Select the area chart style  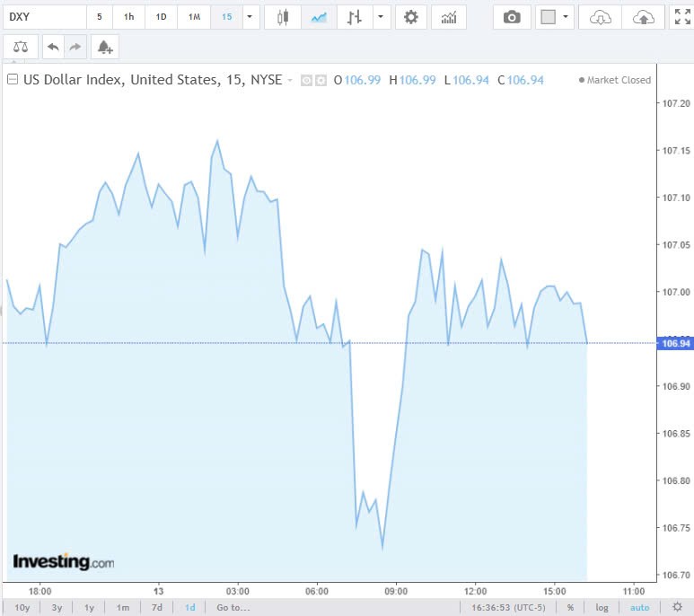coord(318,17)
